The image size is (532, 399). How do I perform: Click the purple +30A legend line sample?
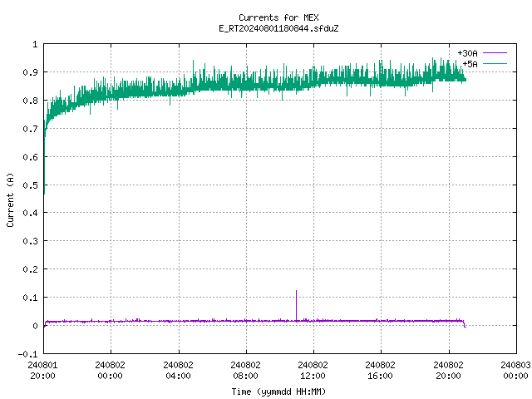click(495, 53)
